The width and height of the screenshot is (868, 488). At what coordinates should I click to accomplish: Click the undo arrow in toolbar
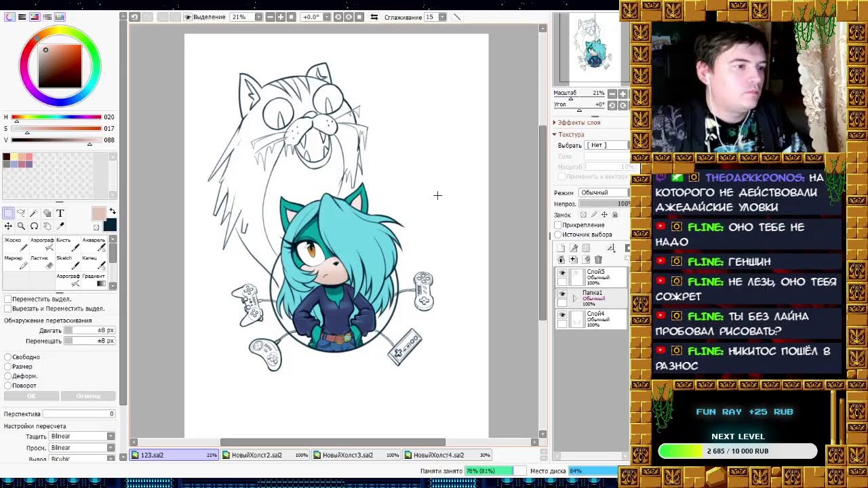[135, 17]
